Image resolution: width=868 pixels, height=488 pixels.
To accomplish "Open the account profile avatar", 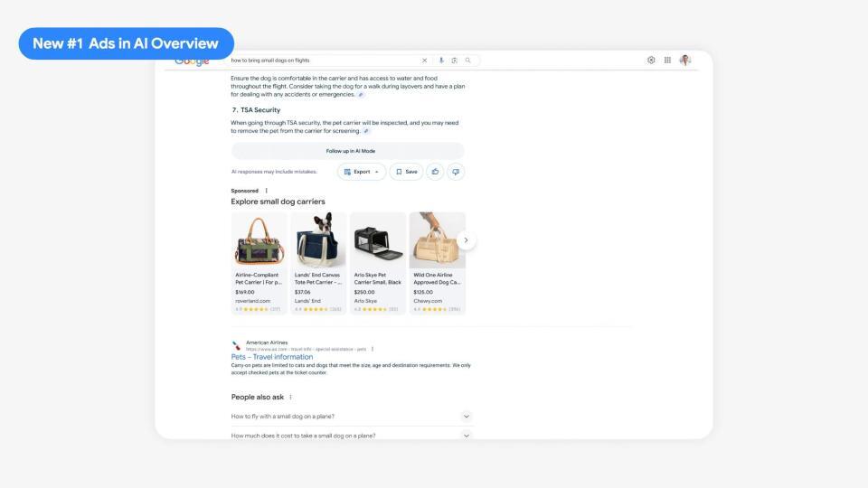I will pos(685,60).
